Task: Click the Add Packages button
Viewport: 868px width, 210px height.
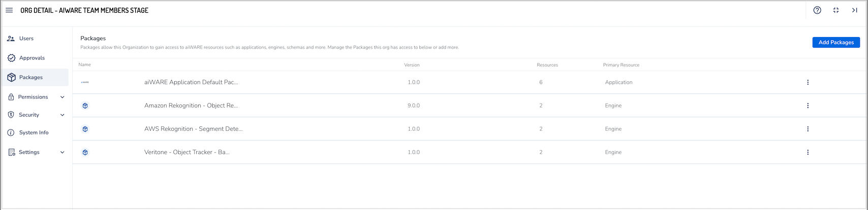Action: pyautogui.click(x=836, y=43)
